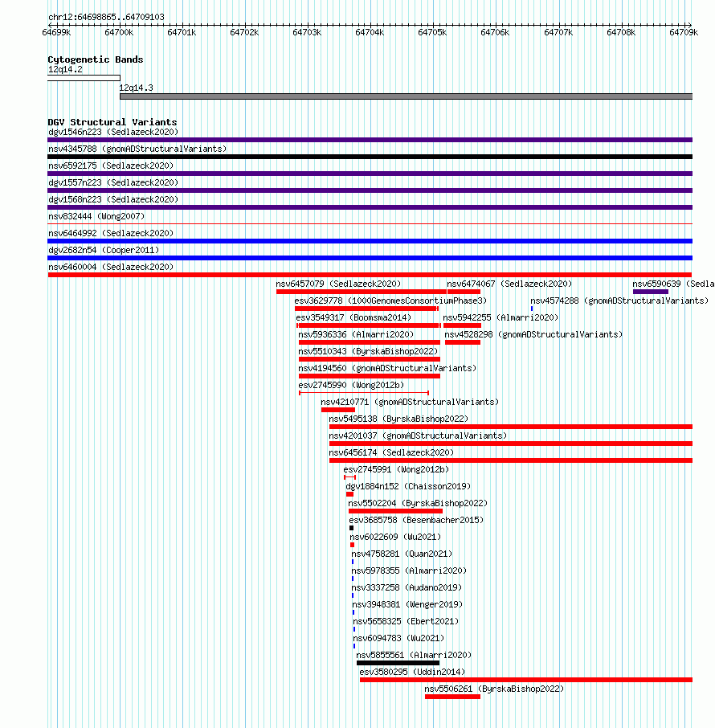This screenshot has height=728, width=715.
Task: Select nsv5506261 (ByrskaBishop2022) label
Action: point(494,689)
